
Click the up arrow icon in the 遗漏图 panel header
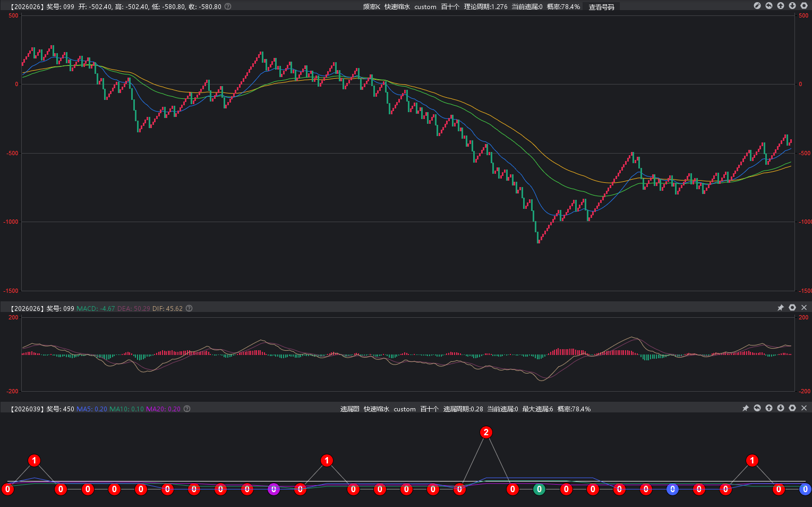coord(769,408)
